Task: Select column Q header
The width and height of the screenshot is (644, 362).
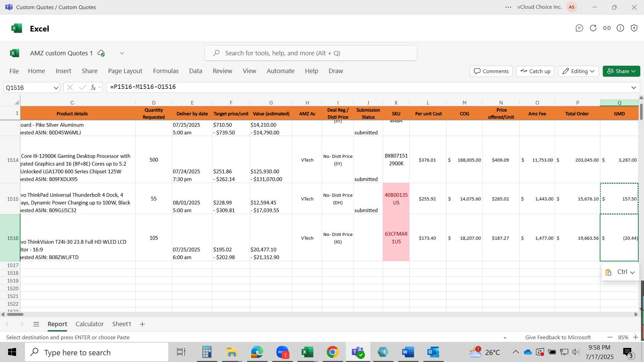Action: 619,103
